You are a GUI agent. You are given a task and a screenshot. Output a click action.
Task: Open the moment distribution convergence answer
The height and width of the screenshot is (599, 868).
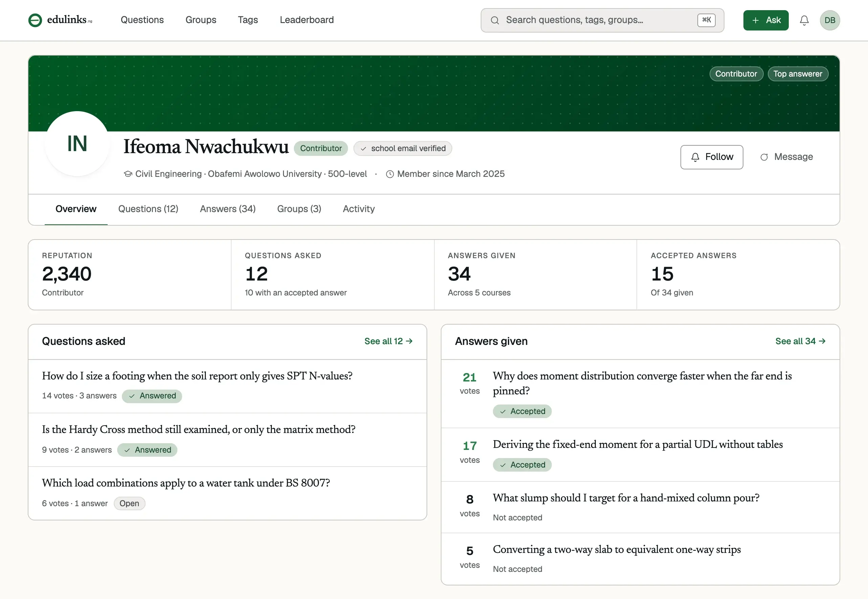642,384
